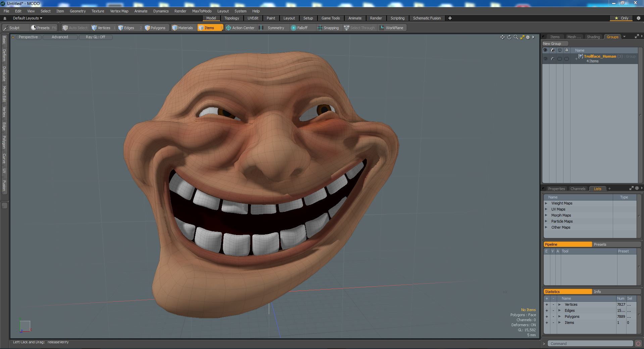The width and height of the screenshot is (644, 349).
Task: Click the viewport axis gizmo
Action: click(25, 326)
